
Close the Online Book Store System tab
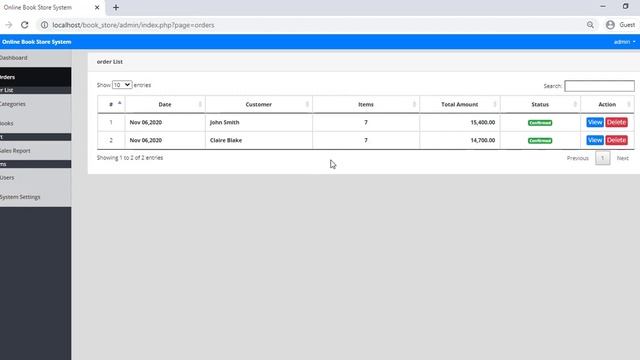click(x=97, y=7)
